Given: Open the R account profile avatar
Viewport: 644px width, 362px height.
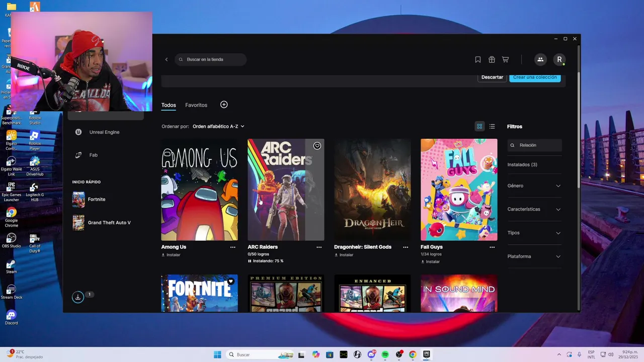Looking at the screenshot, I should pos(559,59).
